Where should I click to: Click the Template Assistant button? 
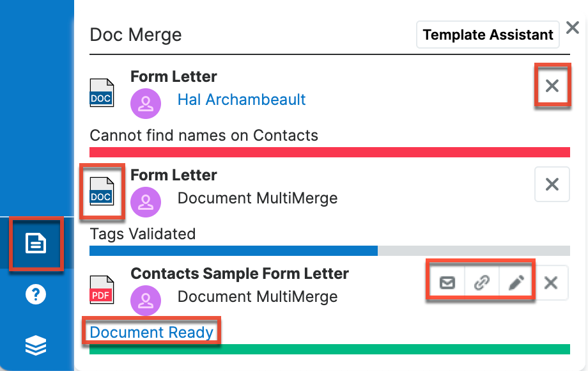tap(488, 35)
